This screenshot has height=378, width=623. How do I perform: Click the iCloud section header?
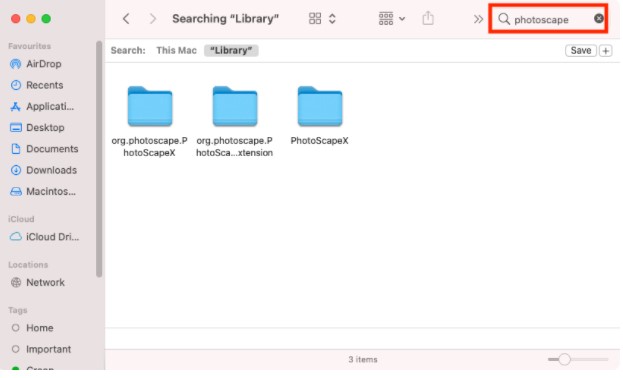click(x=21, y=219)
